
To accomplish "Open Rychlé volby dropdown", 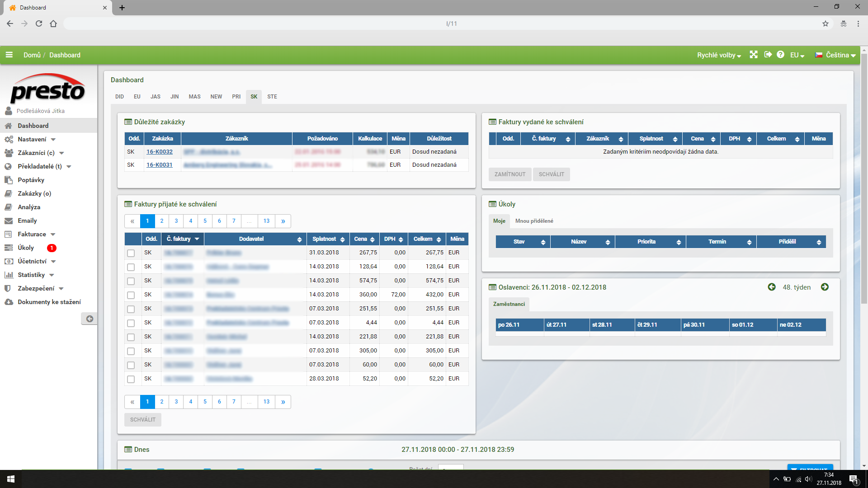I will pos(719,55).
